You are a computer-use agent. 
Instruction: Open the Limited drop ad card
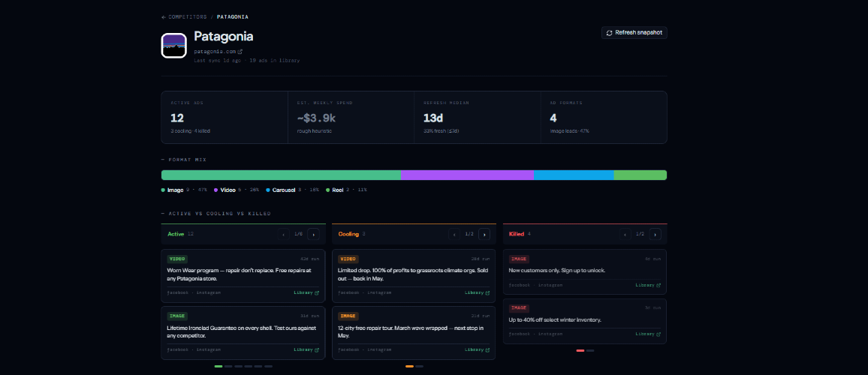[x=414, y=276]
